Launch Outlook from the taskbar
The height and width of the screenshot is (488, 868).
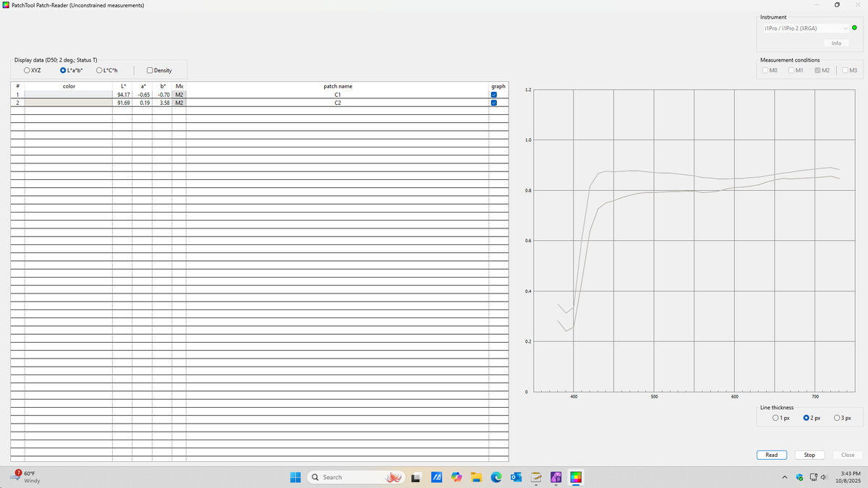tap(516, 477)
